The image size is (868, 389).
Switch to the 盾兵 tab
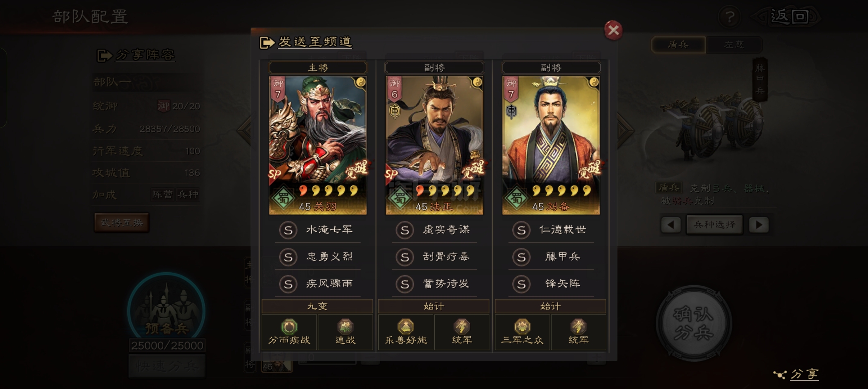coord(678,45)
